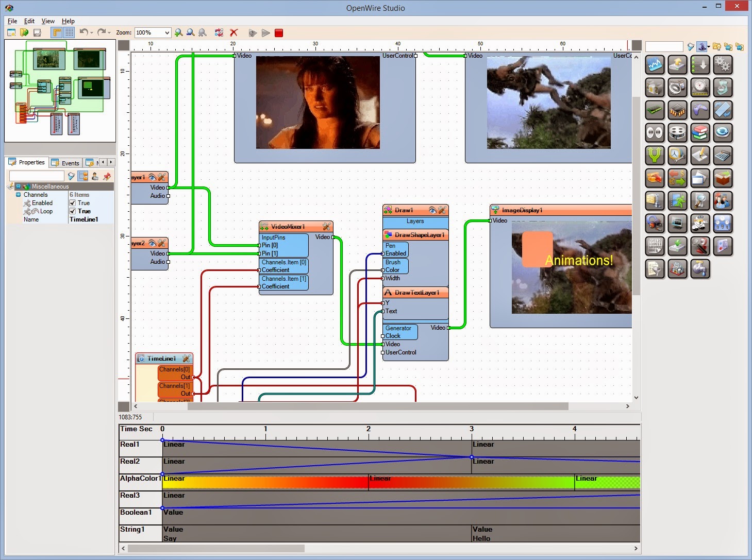Select the Zoom In magnifier icon
This screenshot has height=560, width=752.
coord(178,32)
